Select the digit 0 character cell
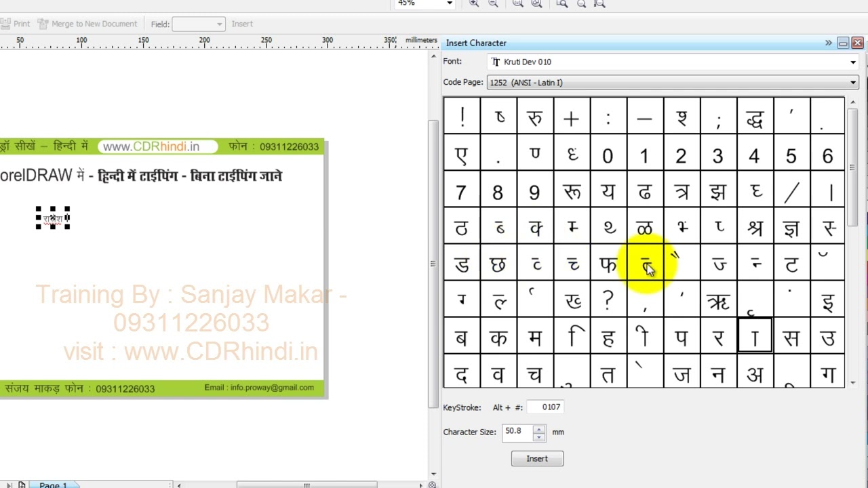The height and width of the screenshot is (488, 868). [x=608, y=153]
